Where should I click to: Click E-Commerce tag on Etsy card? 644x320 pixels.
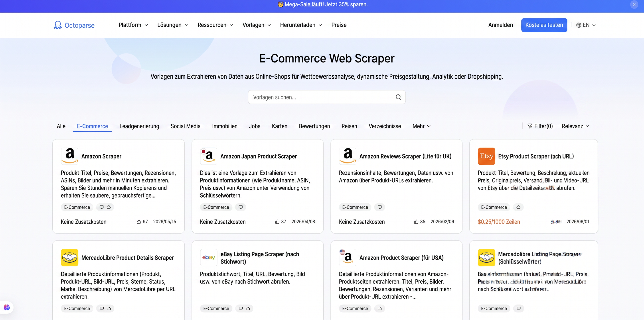click(x=494, y=207)
